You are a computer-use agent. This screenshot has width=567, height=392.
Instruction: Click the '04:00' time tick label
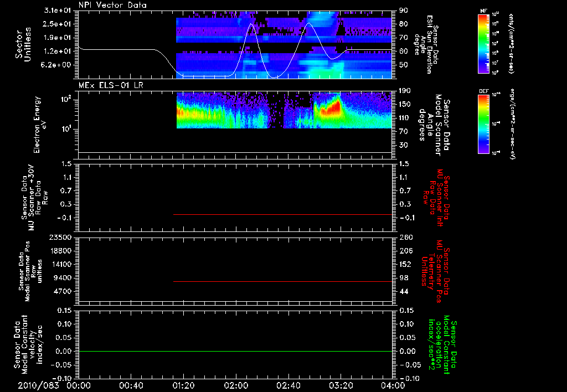393,385
